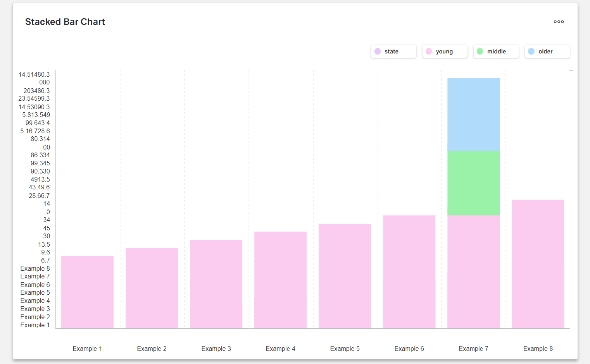590x364 pixels.
Task: Click the pink bar for Example 2
Action: pyautogui.click(x=152, y=288)
